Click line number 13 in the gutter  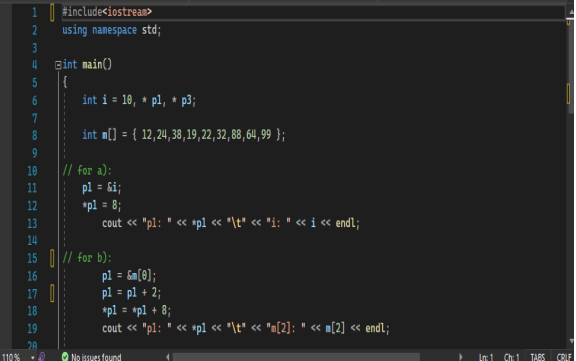tap(32, 223)
